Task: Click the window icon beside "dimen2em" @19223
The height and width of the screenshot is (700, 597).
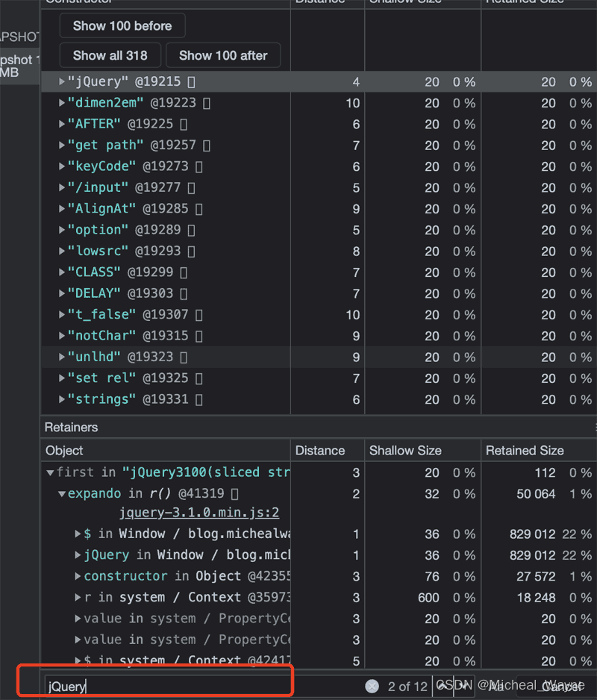Action: 207,103
